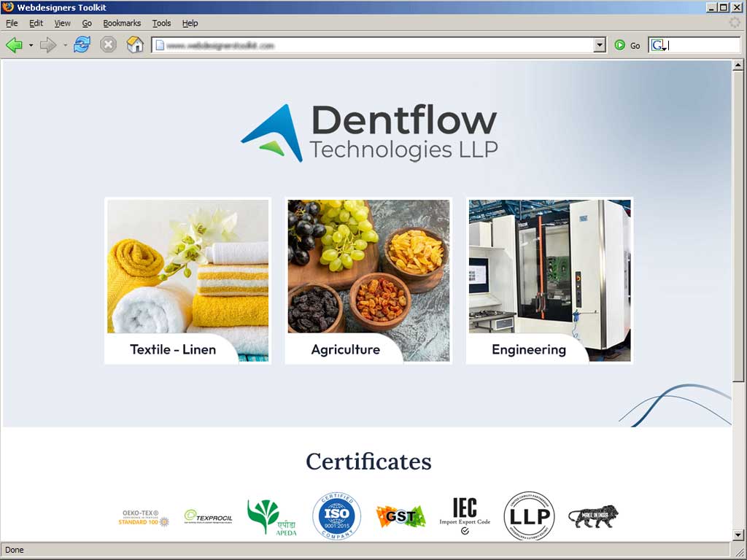Click the TEXPROCIL certificate logo

208,517
